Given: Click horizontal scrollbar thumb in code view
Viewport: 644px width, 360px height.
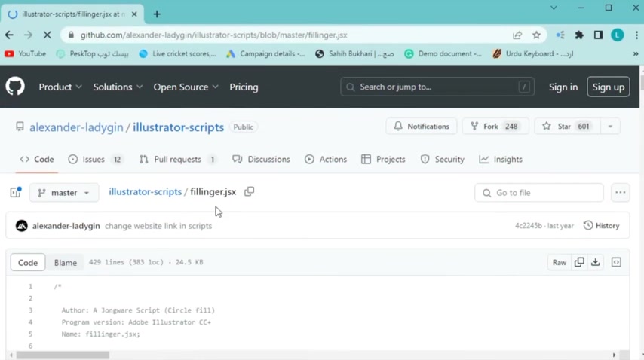Looking at the screenshot, I should [63, 355].
